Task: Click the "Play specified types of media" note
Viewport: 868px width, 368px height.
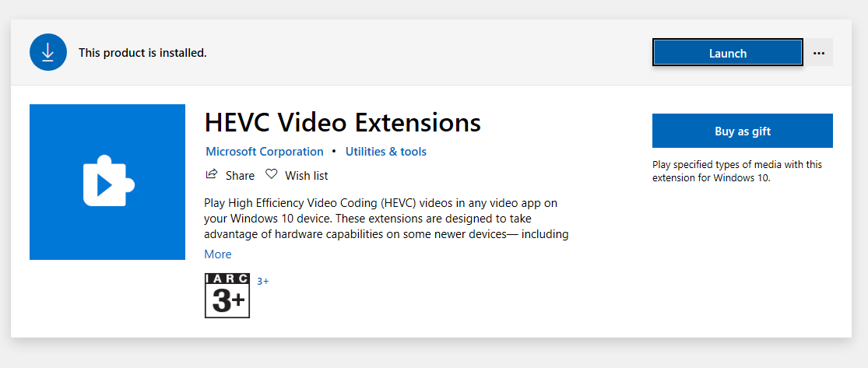Action: (736, 171)
